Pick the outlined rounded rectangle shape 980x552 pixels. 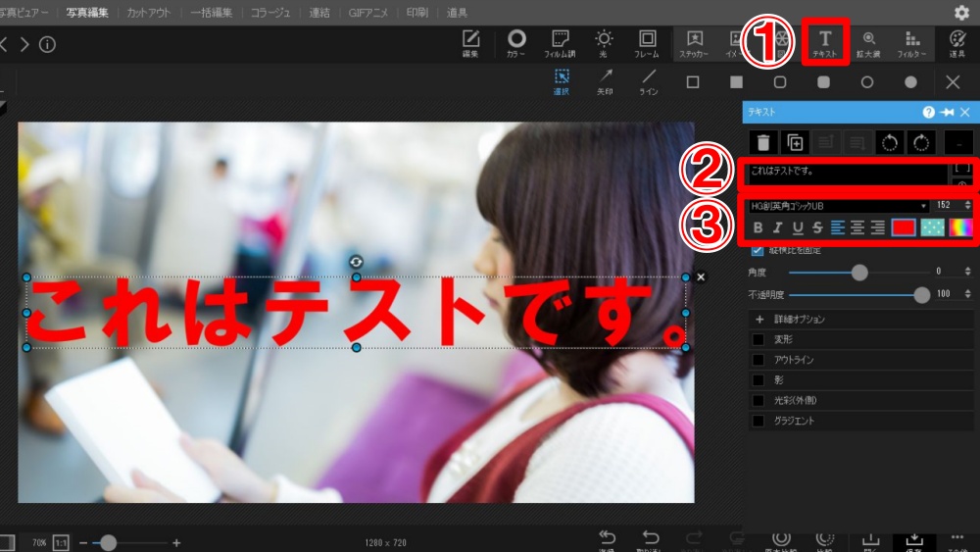(x=780, y=82)
